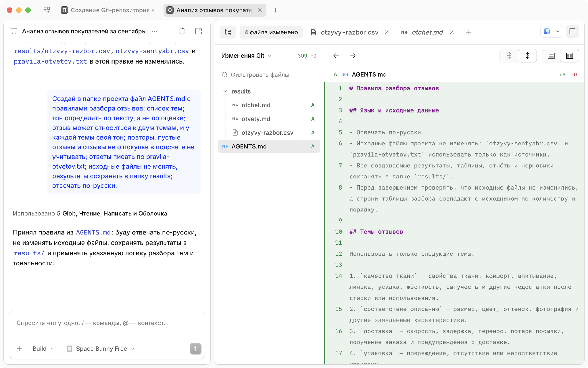Click the AGENTS.md diff file header

[454, 75]
